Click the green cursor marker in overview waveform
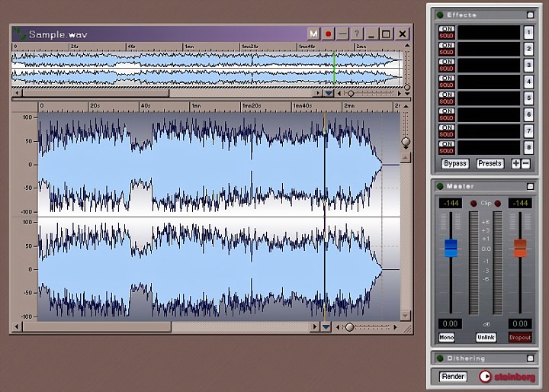 [334, 67]
